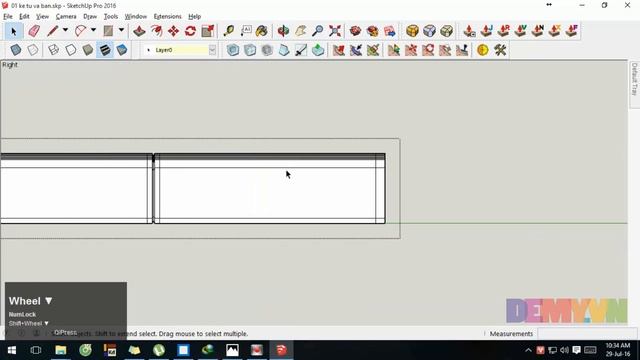Viewport: 640px width, 360px height.
Task: Switch to Monochrome style
Action: pyautogui.click(x=122, y=50)
